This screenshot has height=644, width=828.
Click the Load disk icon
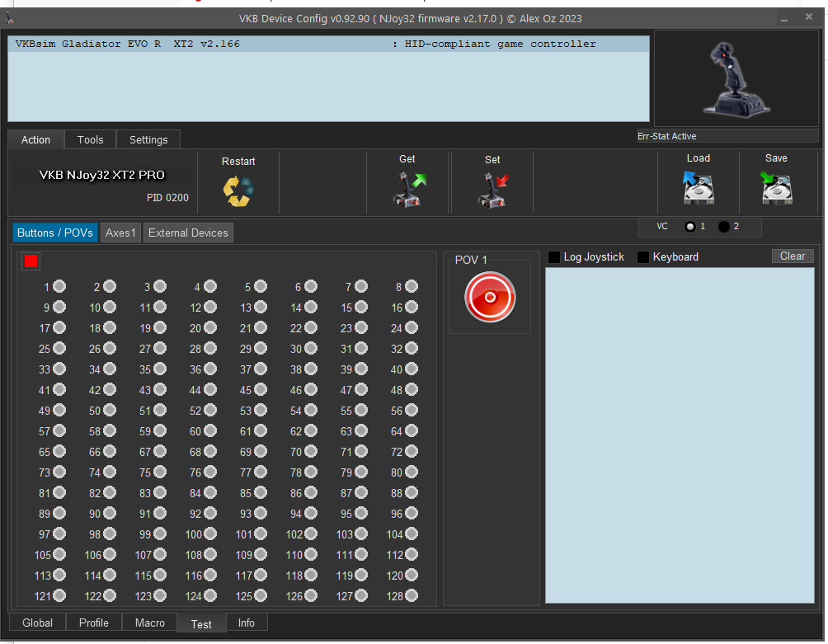(x=698, y=188)
